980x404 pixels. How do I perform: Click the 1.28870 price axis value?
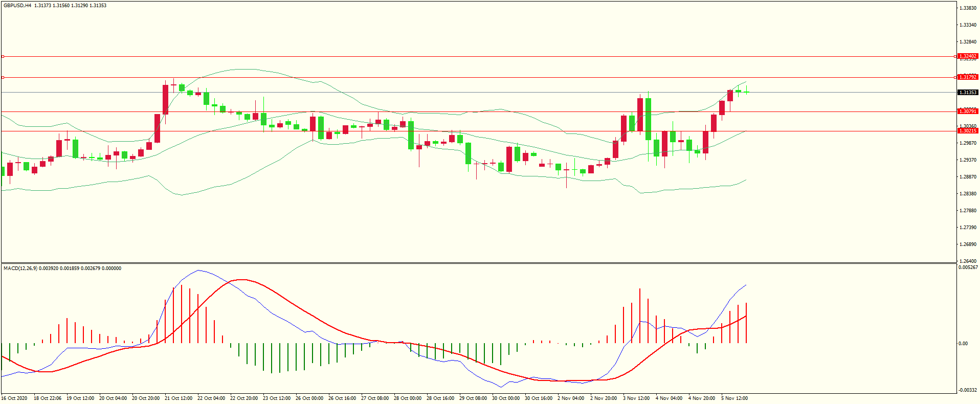968,177
